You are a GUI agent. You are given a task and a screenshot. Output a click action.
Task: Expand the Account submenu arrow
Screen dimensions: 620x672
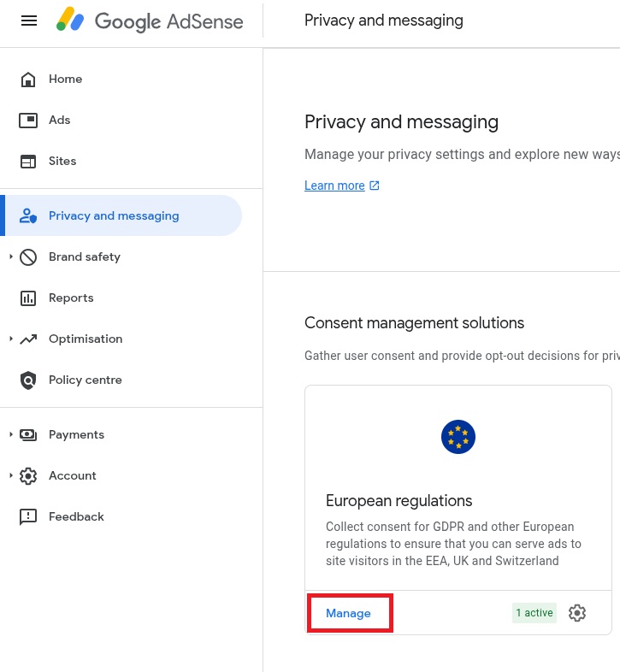pos(11,475)
